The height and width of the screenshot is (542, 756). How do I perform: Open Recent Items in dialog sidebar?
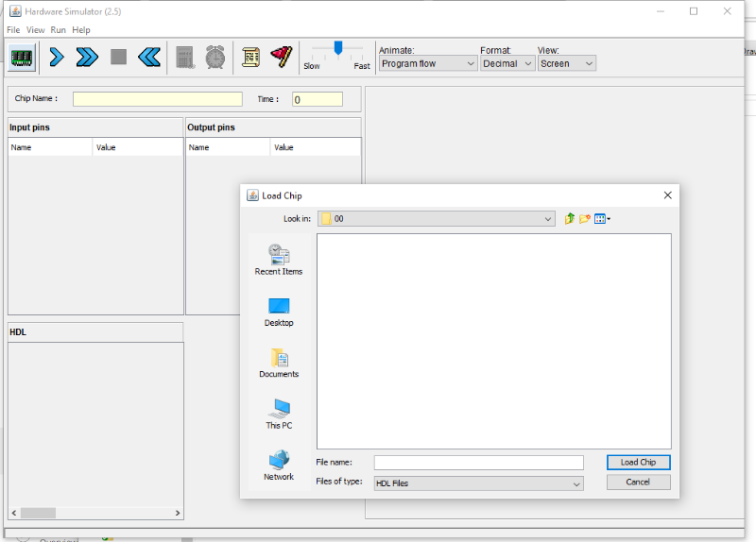coord(279,260)
